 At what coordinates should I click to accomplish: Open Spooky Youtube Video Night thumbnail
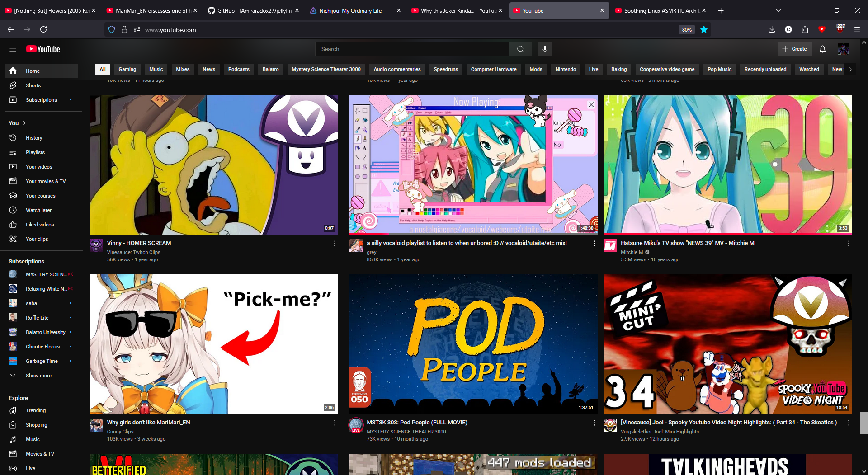coord(727,344)
